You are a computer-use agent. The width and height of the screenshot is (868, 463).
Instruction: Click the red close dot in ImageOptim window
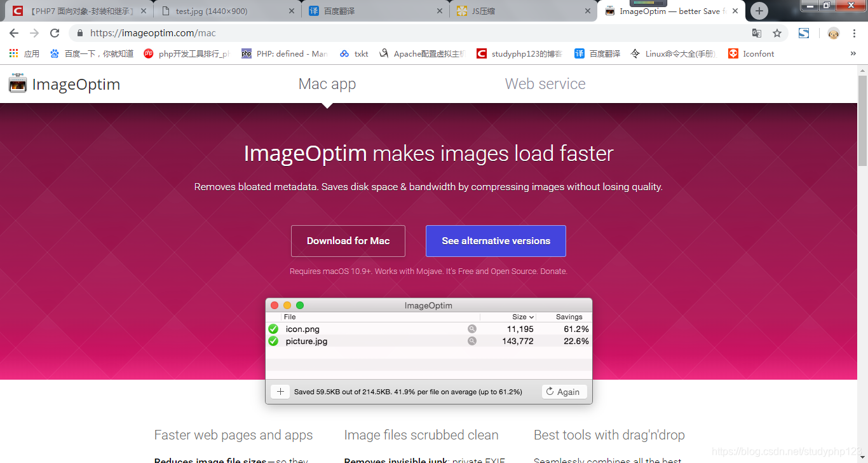(x=275, y=305)
